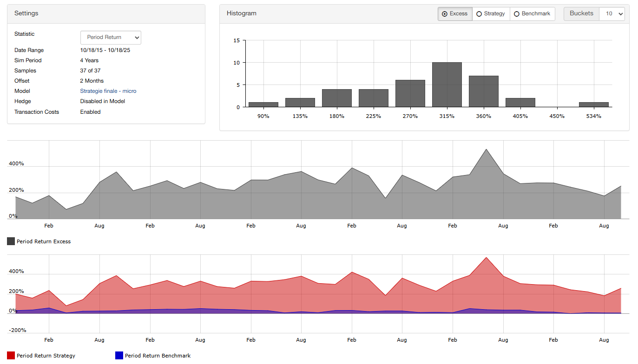Select the histogram bar at 534%
Screen dimensions: 638x364
click(x=593, y=104)
